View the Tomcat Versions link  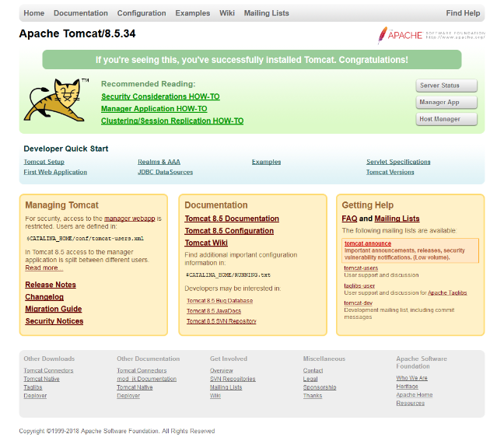[x=390, y=172]
